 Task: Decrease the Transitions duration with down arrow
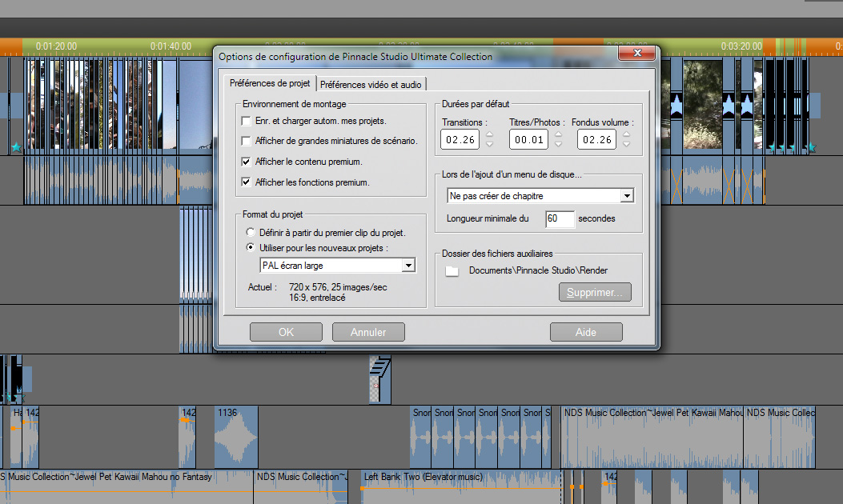(489, 144)
